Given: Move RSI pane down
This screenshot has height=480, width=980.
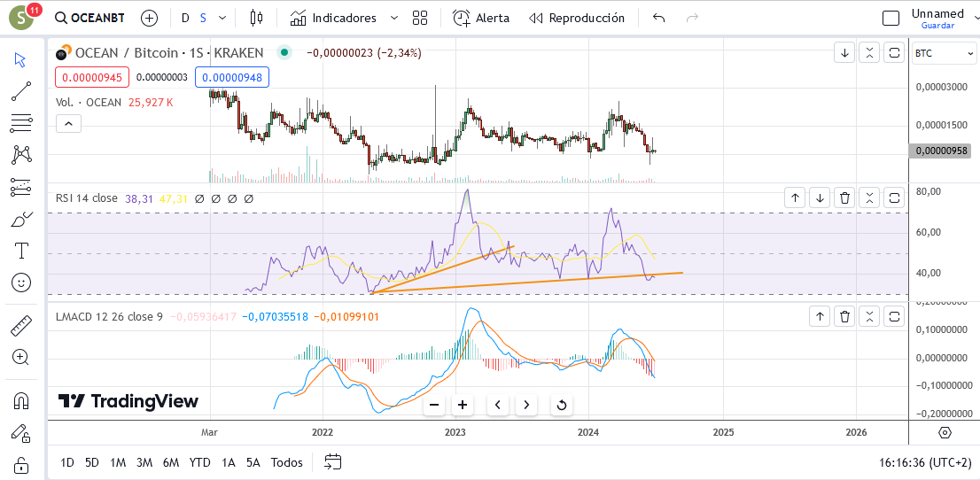Looking at the screenshot, I should click(820, 198).
